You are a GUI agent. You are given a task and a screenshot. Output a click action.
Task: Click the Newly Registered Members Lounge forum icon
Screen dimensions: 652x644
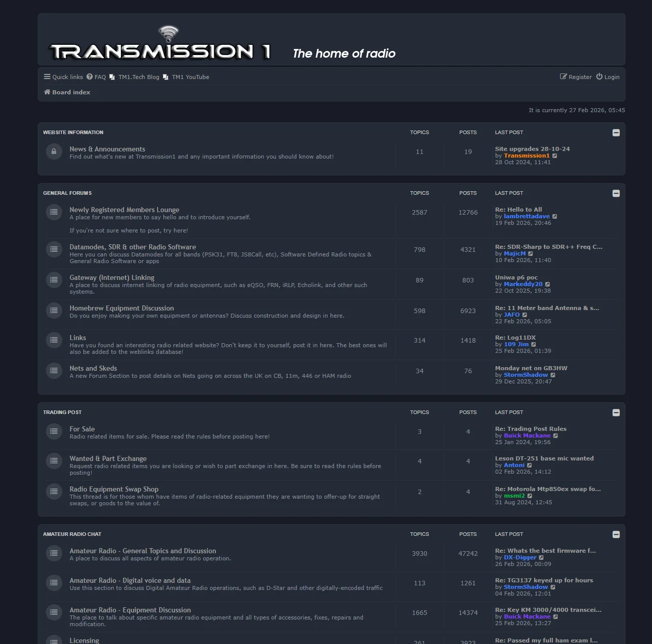[x=54, y=212]
